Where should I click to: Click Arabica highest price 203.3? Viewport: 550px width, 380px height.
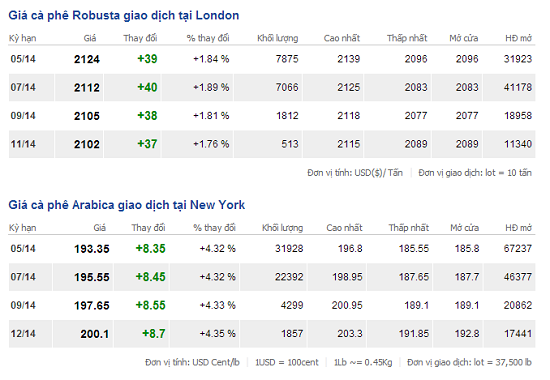350,334
